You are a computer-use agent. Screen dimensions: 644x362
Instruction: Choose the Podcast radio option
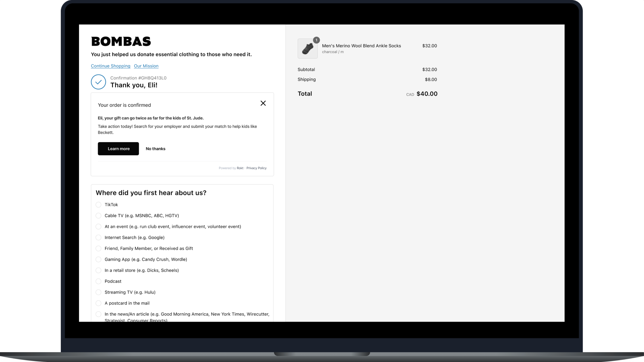coord(99,281)
